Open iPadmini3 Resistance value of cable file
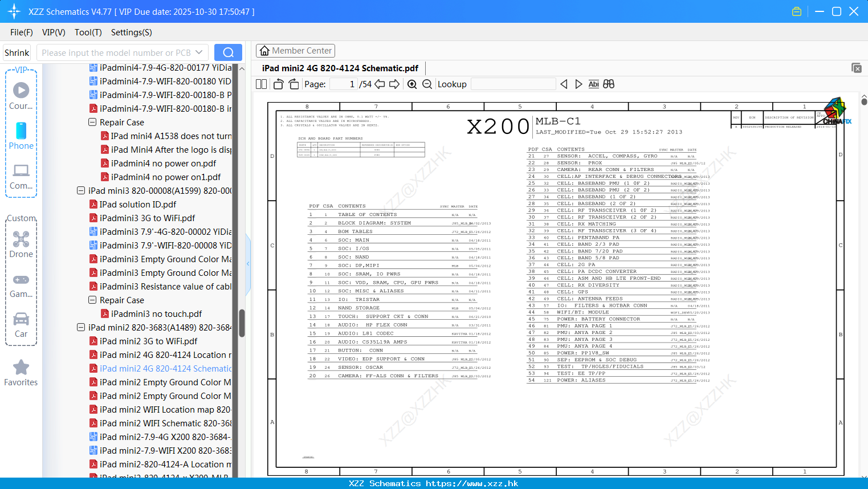 (x=161, y=286)
